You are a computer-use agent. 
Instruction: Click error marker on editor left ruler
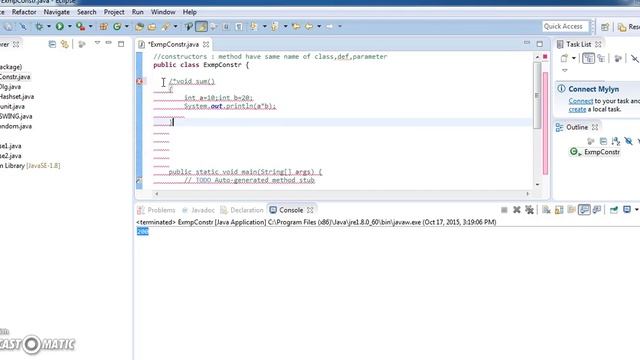tap(140, 81)
